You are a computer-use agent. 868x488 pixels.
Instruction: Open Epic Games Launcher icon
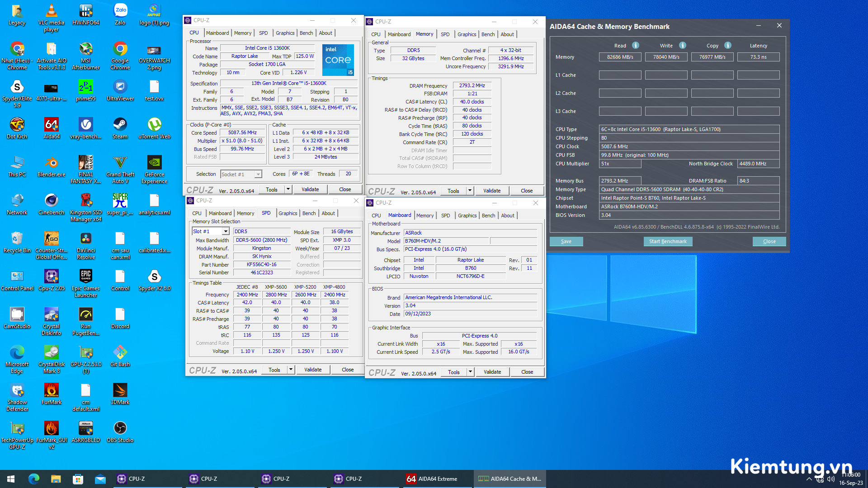pos(85,284)
